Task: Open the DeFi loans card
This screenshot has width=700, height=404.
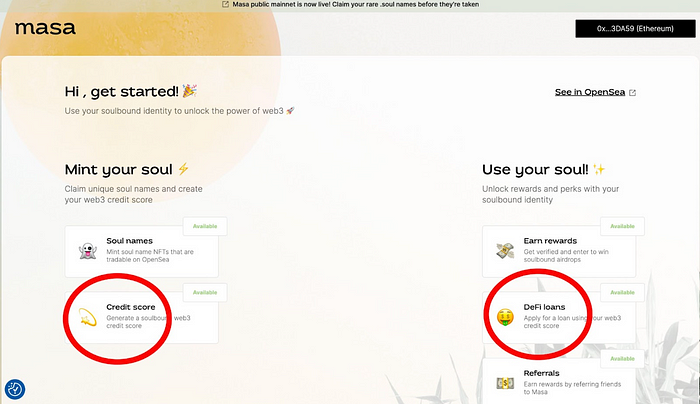Action: [x=559, y=317]
